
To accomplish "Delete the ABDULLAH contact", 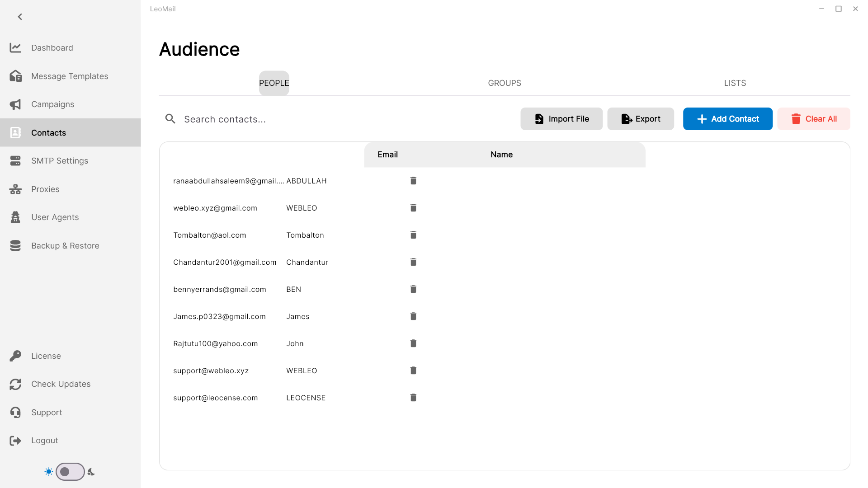I will [x=413, y=181].
